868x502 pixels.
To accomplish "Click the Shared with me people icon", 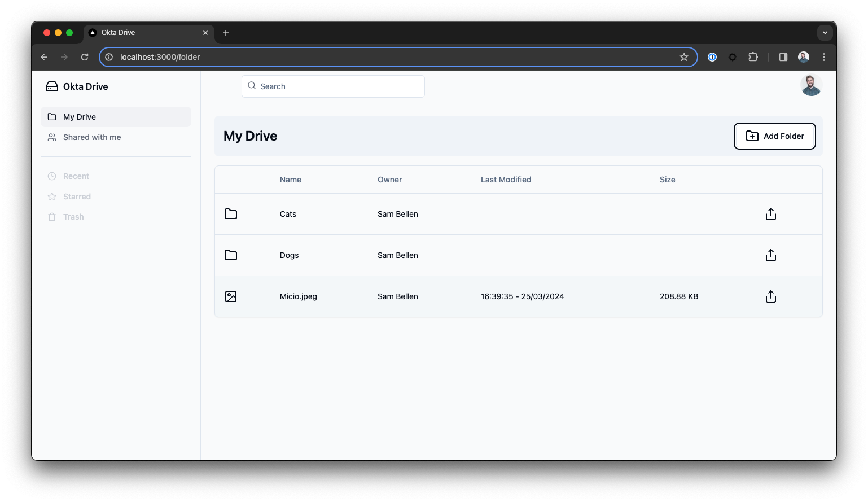I will pyautogui.click(x=52, y=137).
